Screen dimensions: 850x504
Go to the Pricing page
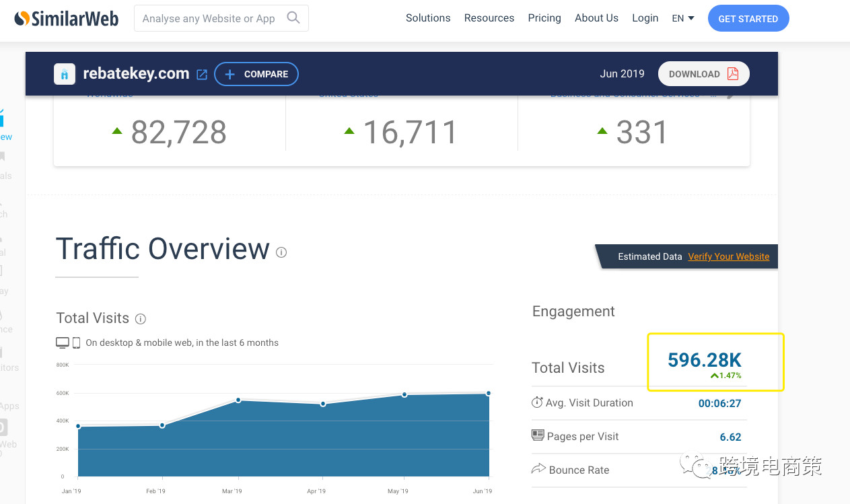pos(544,18)
